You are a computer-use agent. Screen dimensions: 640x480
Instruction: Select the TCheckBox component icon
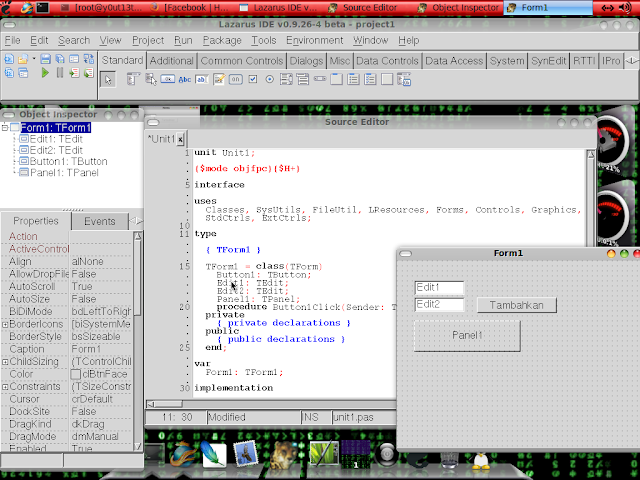[x=253, y=79]
